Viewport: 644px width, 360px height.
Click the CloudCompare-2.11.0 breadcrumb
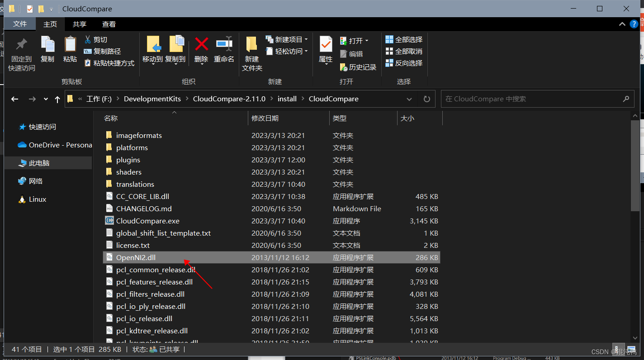[x=229, y=99]
